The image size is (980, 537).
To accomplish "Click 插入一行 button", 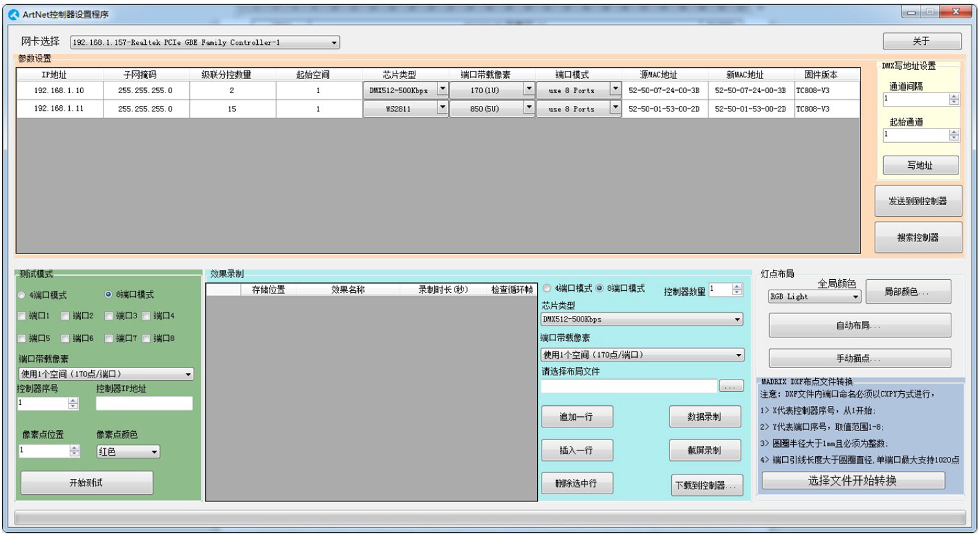I will tap(576, 451).
